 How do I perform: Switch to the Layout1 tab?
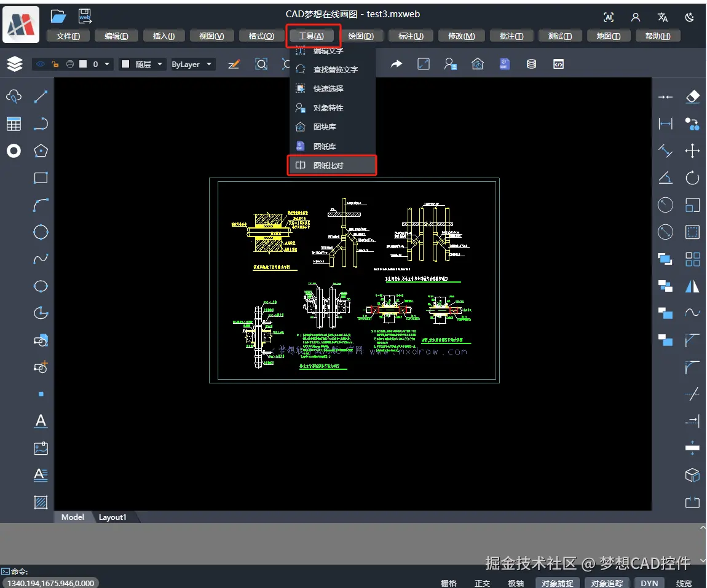pos(113,517)
